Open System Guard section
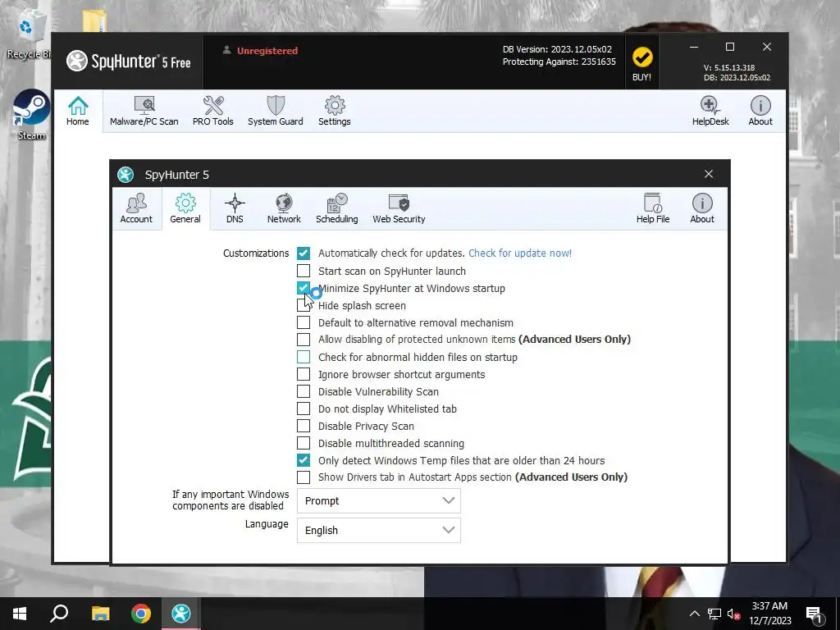This screenshot has width=840, height=630. point(276,112)
